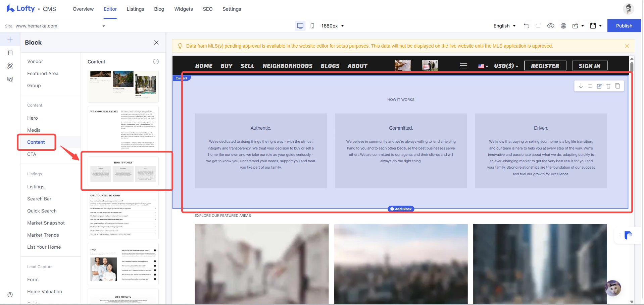The width and height of the screenshot is (644, 305).
Task: Select the Content block category
Action: pyautogui.click(x=36, y=142)
